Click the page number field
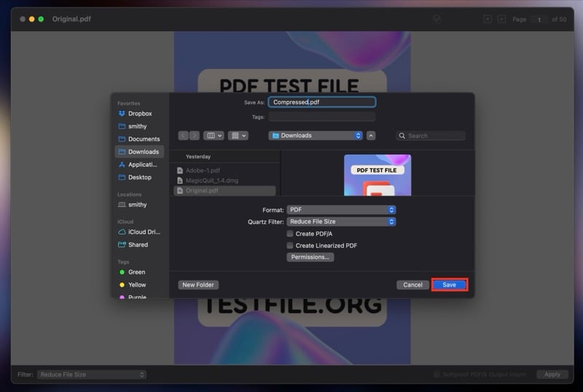The height and width of the screenshot is (392, 583). point(539,20)
